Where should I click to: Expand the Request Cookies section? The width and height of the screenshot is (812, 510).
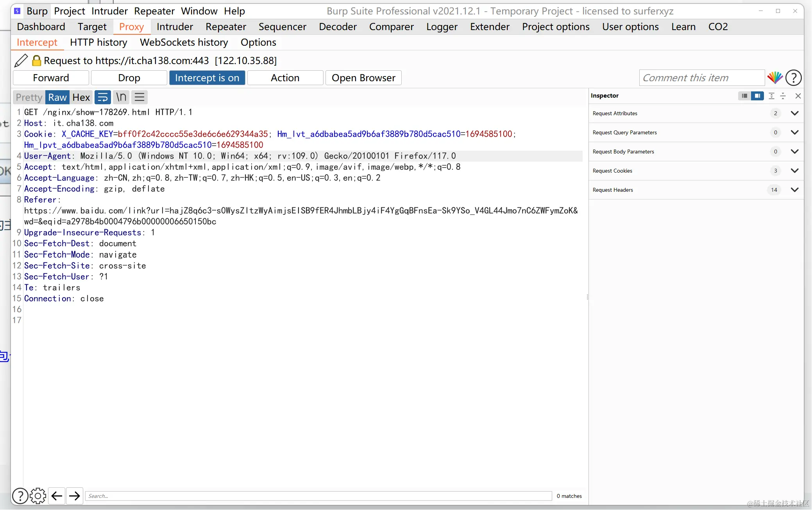794,171
